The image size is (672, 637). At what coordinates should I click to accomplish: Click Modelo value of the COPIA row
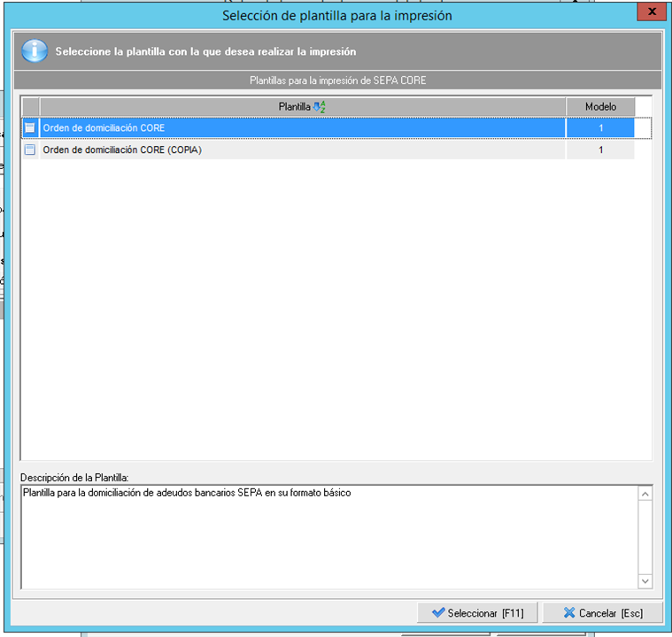pyautogui.click(x=600, y=150)
